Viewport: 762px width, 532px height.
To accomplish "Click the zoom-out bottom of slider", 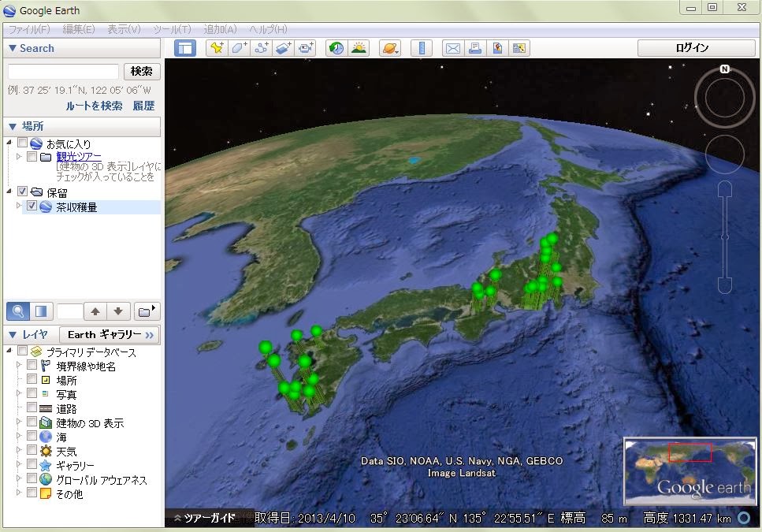I will pyautogui.click(x=725, y=285).
